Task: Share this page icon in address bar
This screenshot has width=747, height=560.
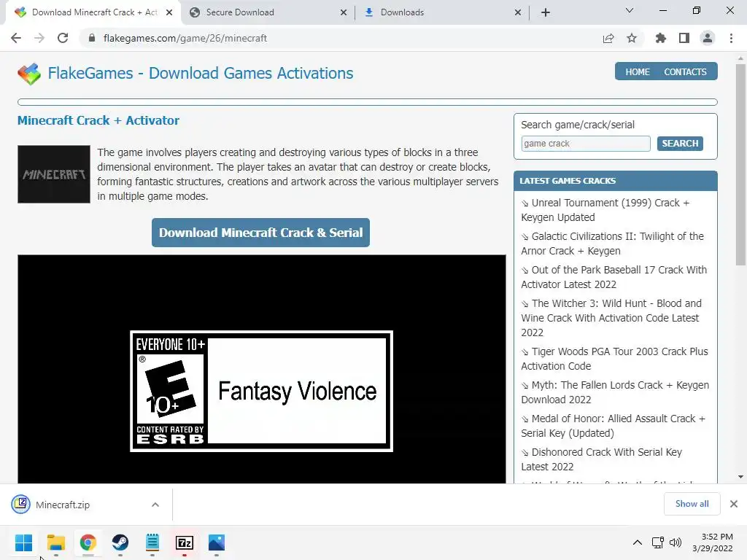Action: point(608,38)
